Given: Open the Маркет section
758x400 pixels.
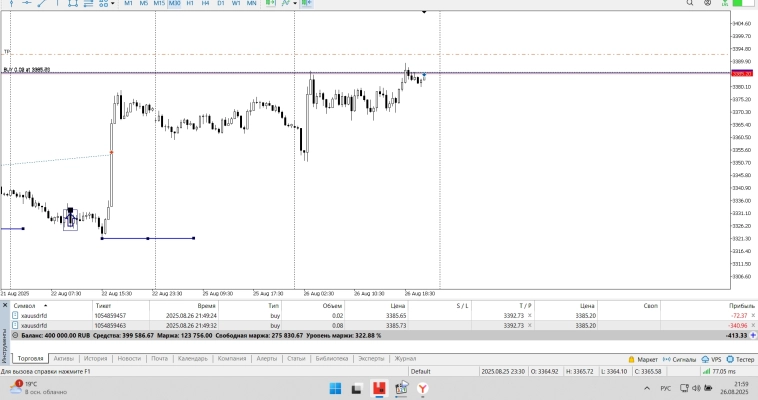Looking at the screenshot, I should (645, 358).
